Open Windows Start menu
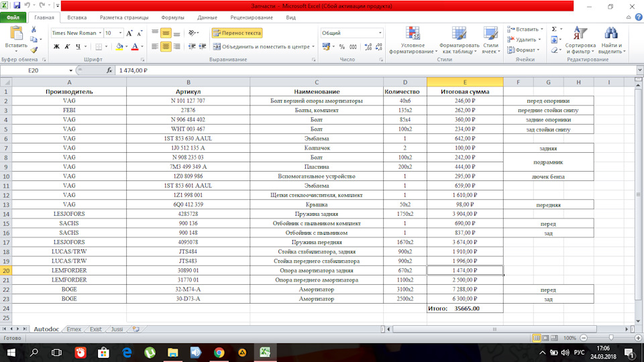This screenshot has width=644, height=362. (x=11, y=353)
